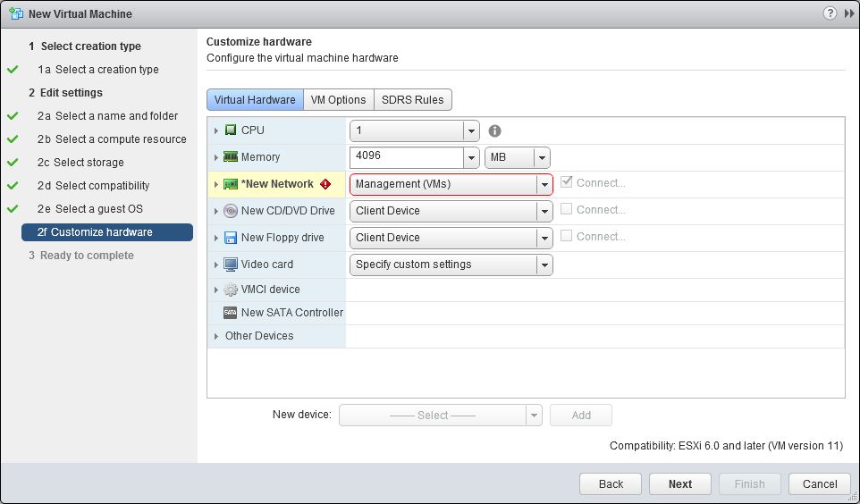Click the New Network adapter icon
This screenshot has width=860, height=504.
pos(231,184)
